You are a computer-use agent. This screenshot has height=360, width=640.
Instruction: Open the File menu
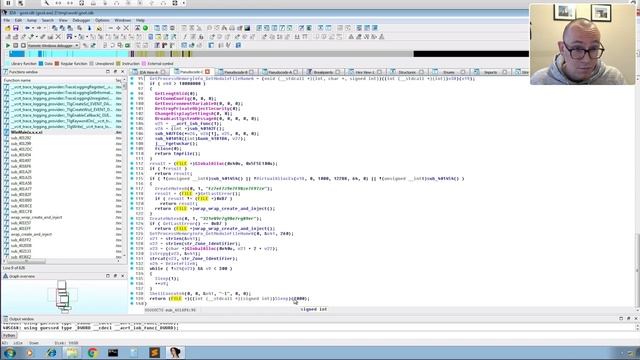coord(7,20)
